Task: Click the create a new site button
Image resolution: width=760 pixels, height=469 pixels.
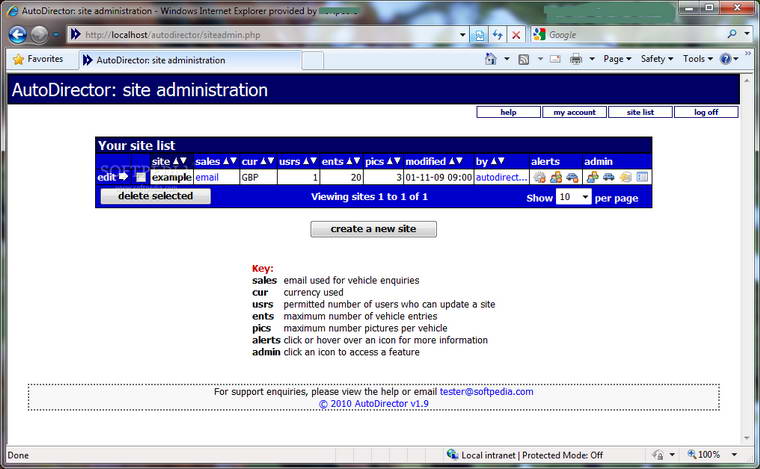Action: 373,229
